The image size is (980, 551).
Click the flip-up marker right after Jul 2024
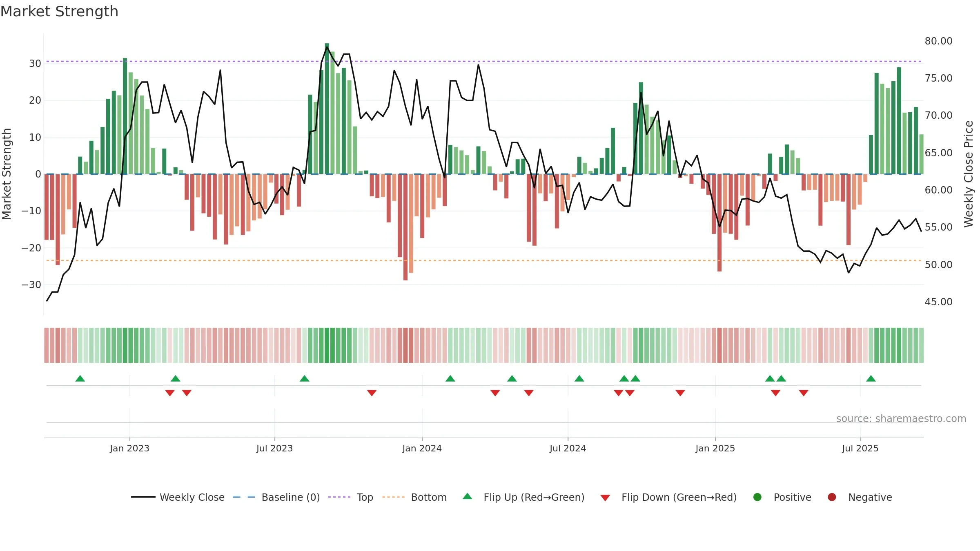click(x=579, y=378)
